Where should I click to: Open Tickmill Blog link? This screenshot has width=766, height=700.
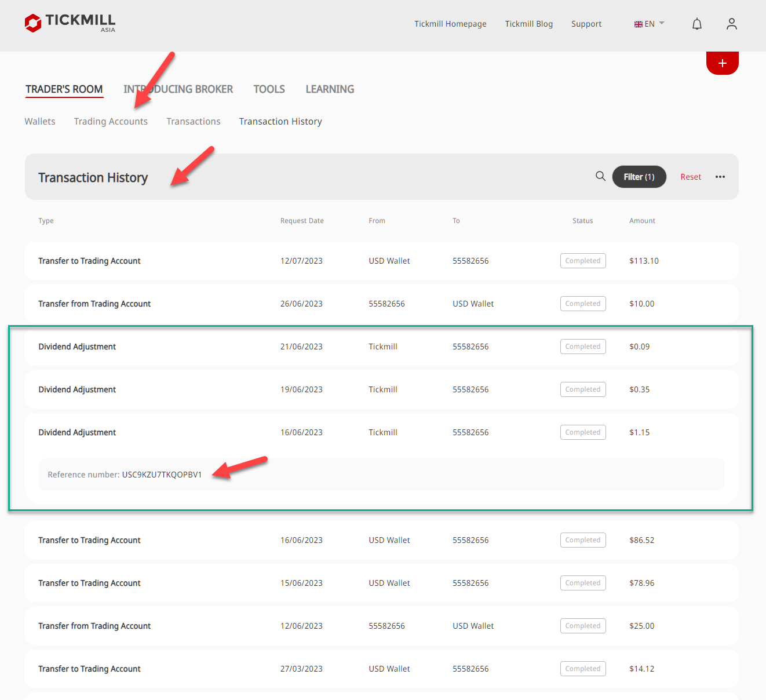[x=529, y=24]
